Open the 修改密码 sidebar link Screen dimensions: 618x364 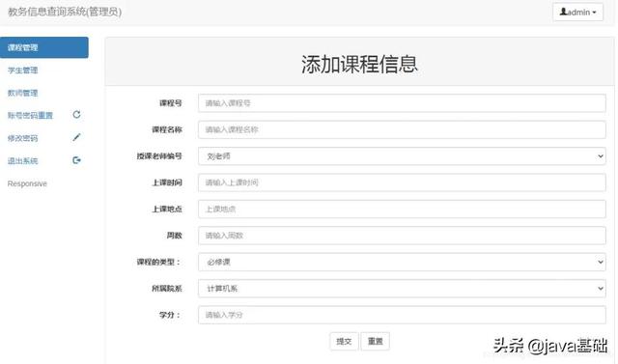coord(23,138)
